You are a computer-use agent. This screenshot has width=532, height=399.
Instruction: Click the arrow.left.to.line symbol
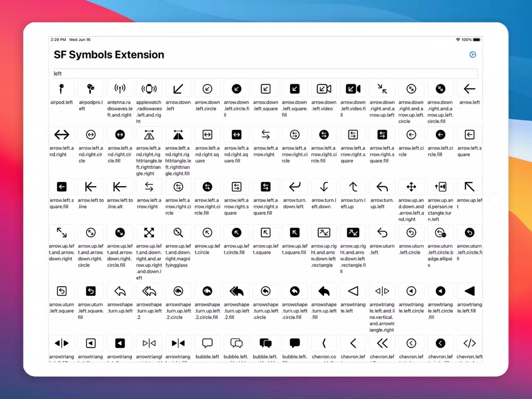click(x=90, y=187)
